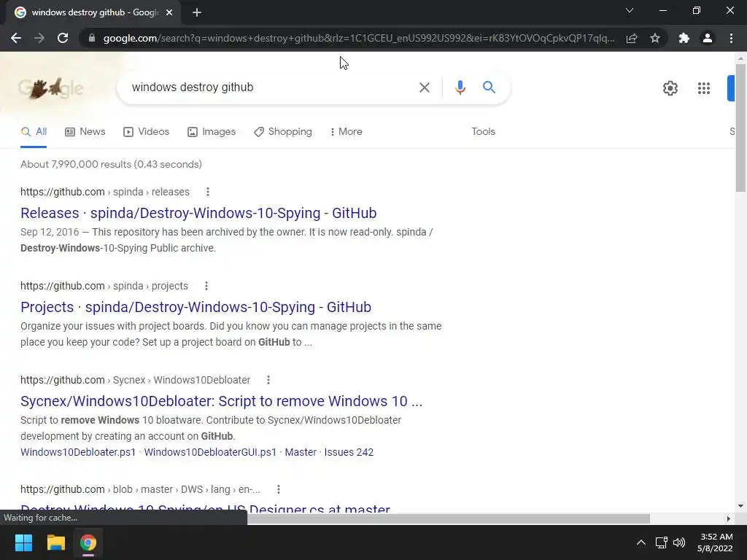Open Sycnex/Windows10Debloater result
The image size is (747, 560).
click(221, 401)
